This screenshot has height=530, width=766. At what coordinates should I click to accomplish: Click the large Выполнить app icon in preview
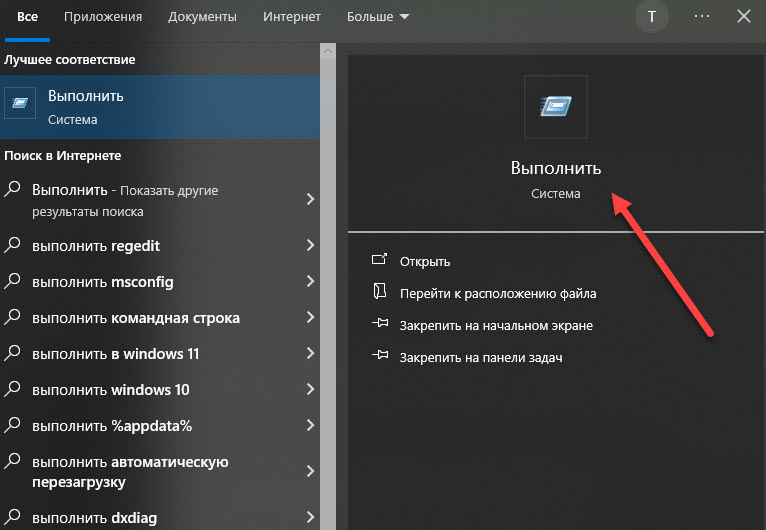click(x=556, y=106)
